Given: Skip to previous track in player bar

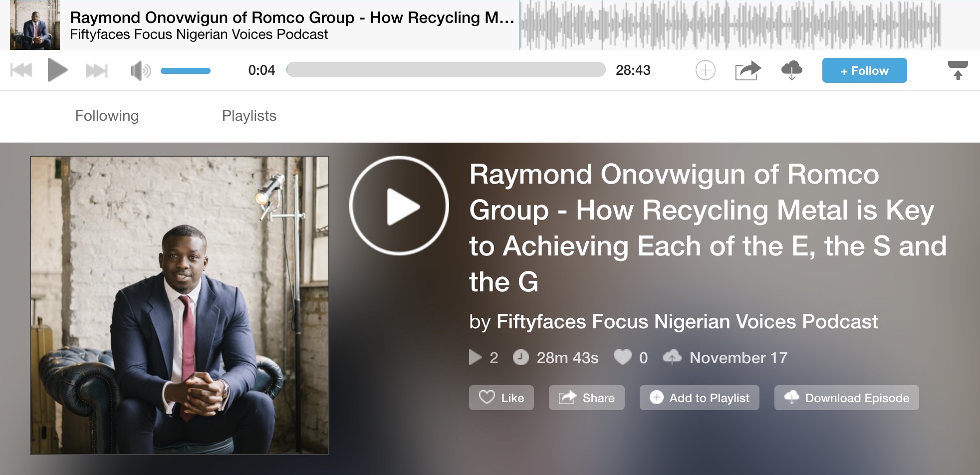Looking at the screenshot, I should [x=21, y=70].
